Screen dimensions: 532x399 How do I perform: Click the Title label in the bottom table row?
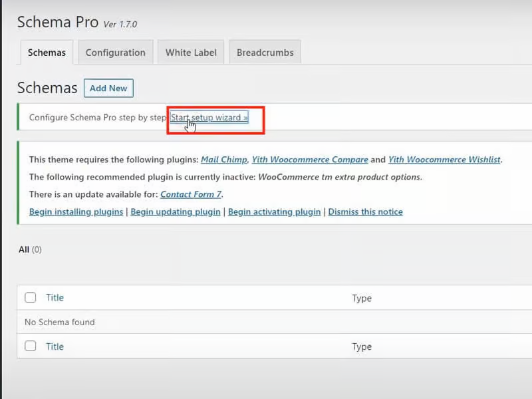pyautogui.click(x=55, y=346)
